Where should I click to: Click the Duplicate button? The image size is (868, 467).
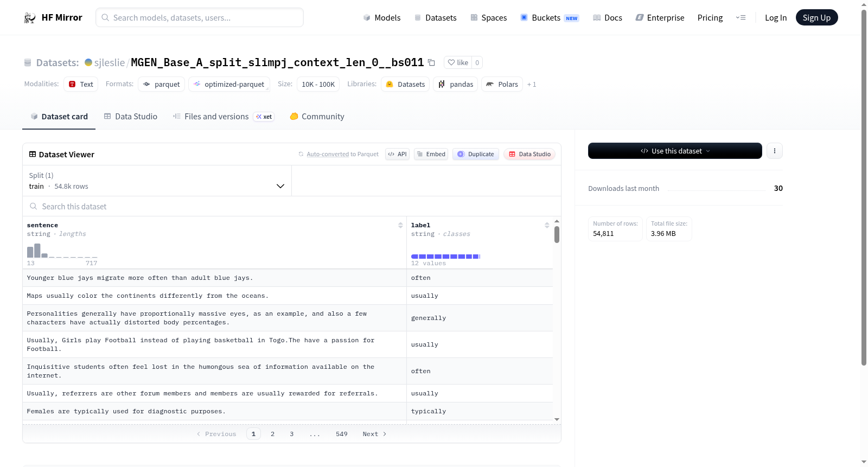(x=476, y=154)
